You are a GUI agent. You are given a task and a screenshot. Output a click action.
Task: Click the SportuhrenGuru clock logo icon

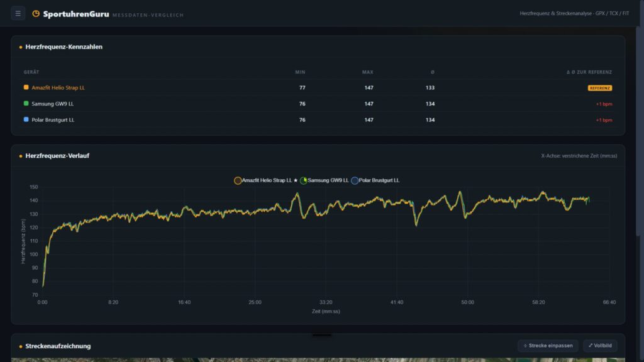coord(36,14)
